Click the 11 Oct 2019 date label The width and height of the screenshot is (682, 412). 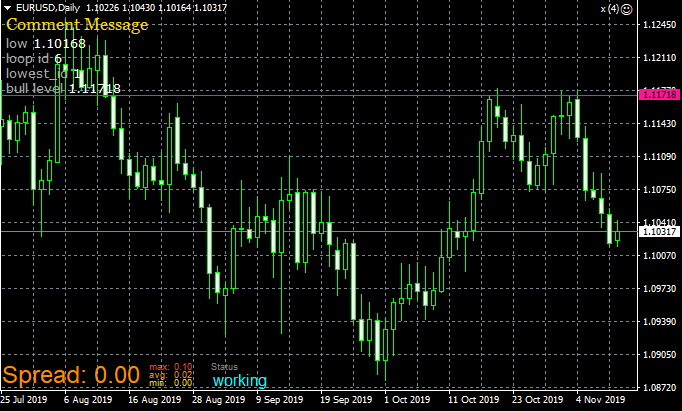(x=474, y=399)
